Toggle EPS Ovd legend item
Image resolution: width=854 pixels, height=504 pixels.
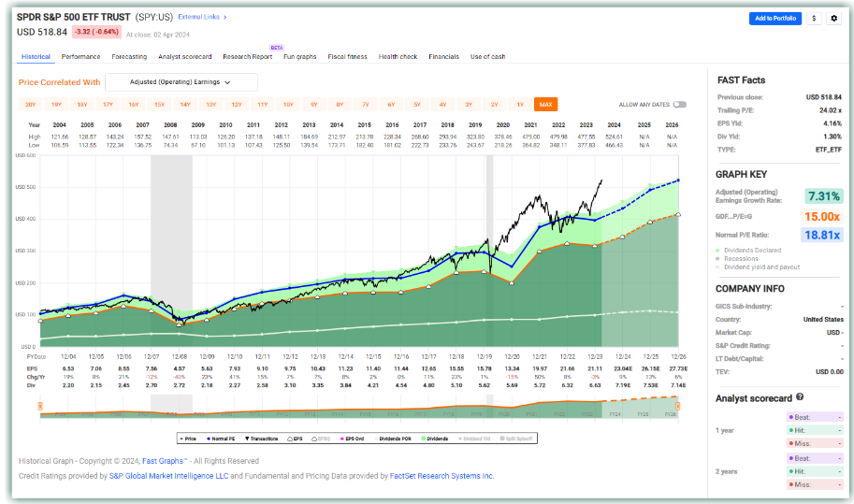pyautogui.click(x=352, y=439)
